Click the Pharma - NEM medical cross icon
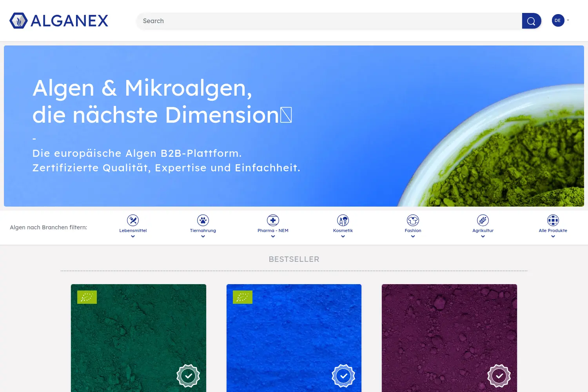This screenshot has height=392, width=588. [273, 220]
